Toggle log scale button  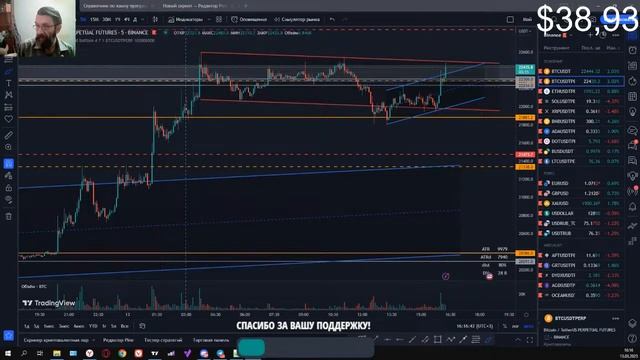516,326
